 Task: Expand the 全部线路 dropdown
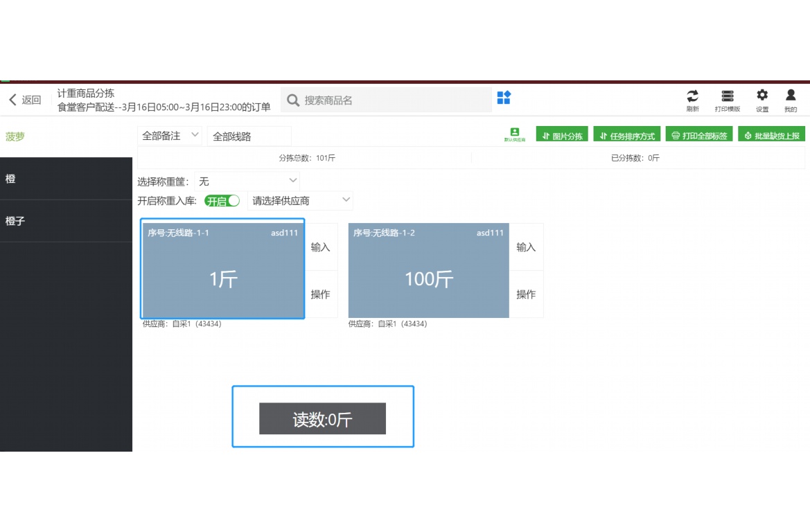(248, 136)
